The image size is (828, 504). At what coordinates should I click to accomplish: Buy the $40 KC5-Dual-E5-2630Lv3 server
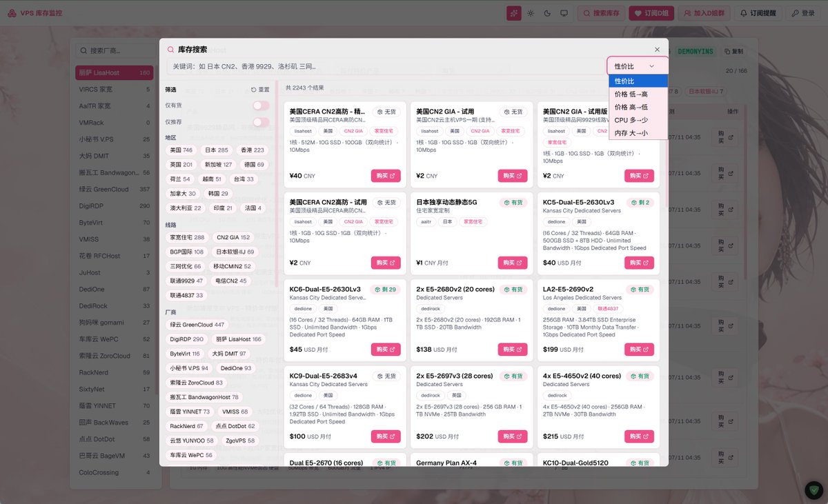click(x=640, y=263)
